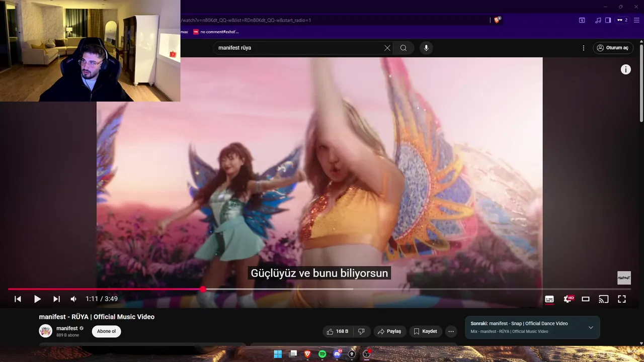The image size is (644, 362).
Task: Click the page vertical scrollbar thumb
Action: click(641, 83)
